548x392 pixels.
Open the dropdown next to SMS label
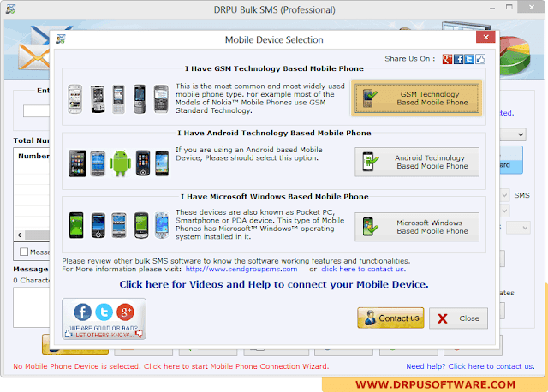[x=504, y=195]
